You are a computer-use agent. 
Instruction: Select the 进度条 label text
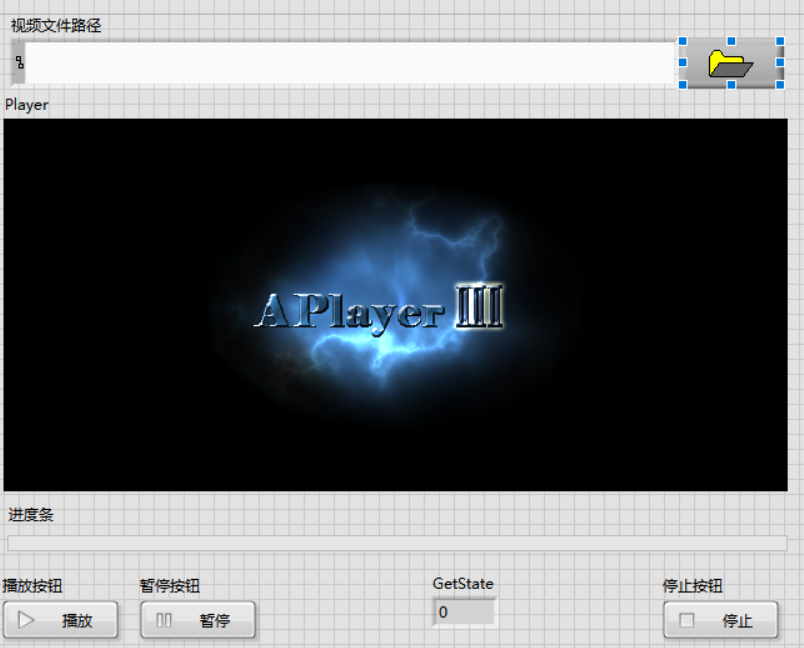tap(31, 515)
